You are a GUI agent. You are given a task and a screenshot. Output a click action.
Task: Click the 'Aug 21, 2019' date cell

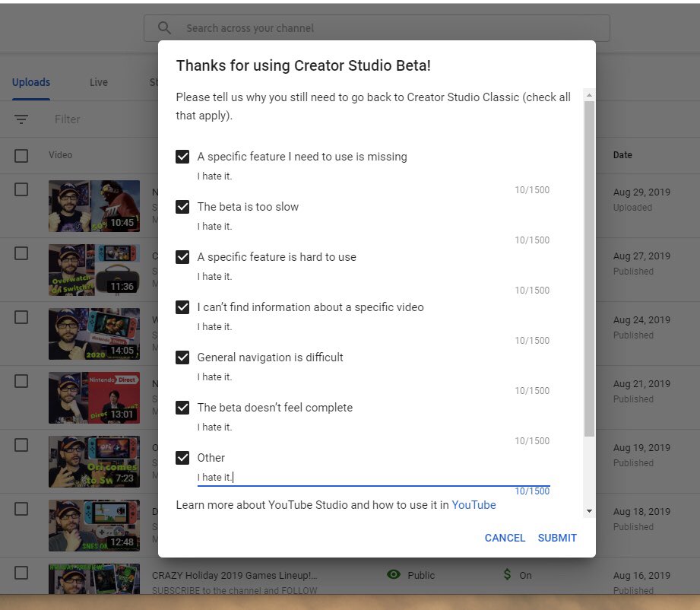click(x=641, y=384)
